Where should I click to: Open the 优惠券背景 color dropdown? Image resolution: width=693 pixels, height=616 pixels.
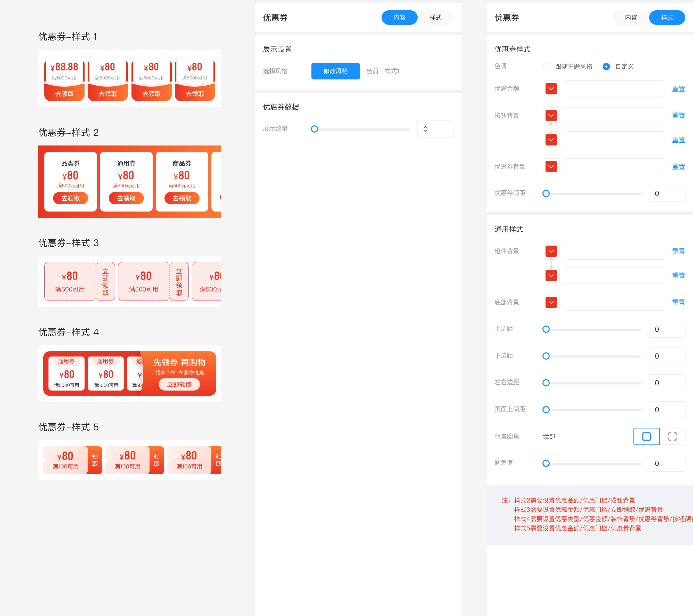click(551, 167)
